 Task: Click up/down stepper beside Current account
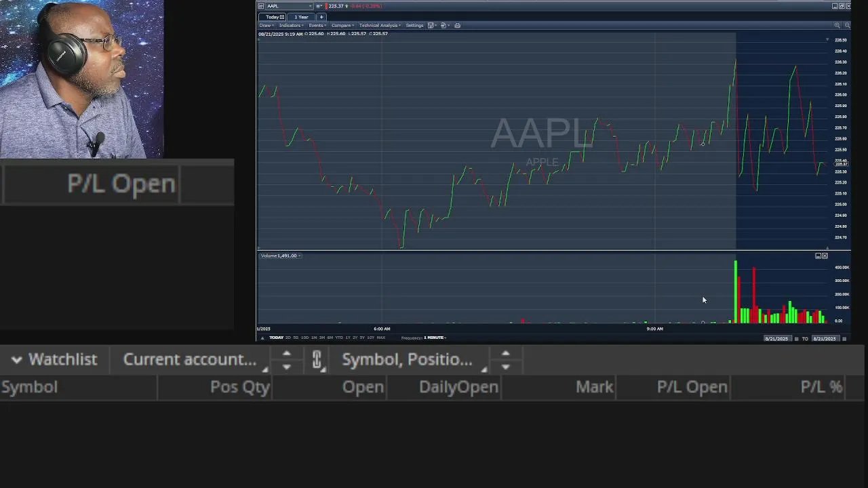pyautogui.click(x=286, y=360)
